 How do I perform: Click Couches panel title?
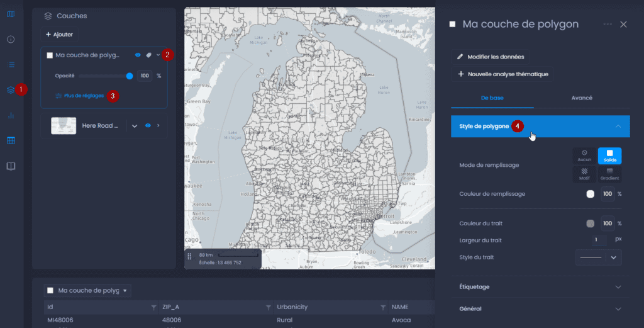(x=72, y=16)
